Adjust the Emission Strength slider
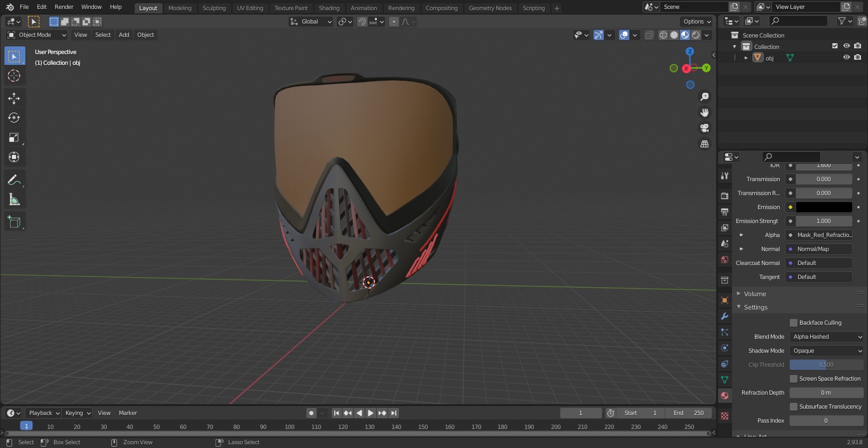This screenshot has width=868, height=448. click(824, 221)
